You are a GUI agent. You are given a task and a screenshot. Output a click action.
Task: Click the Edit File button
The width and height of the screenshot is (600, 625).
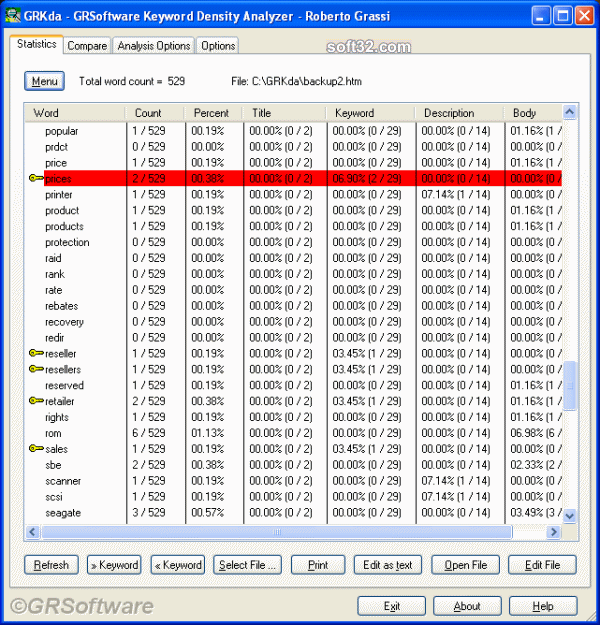542,565
